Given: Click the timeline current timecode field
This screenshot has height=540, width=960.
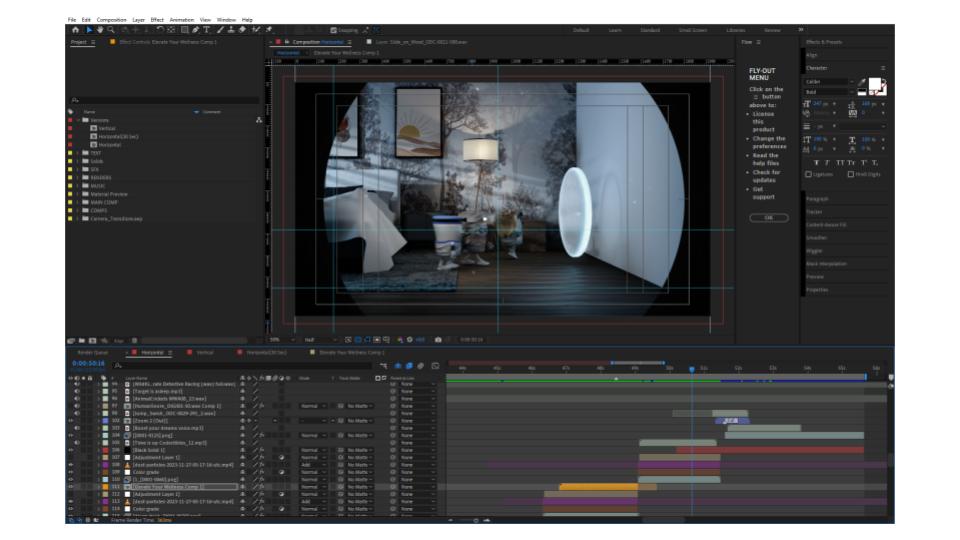Looking at the screenshot, I should point(88,363).
